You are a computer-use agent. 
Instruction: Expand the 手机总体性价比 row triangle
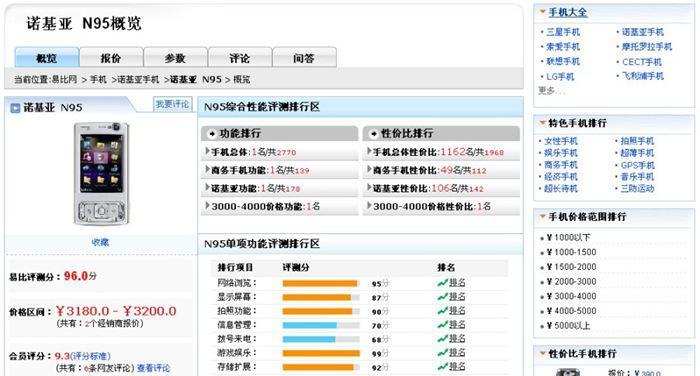pos(369,151)
